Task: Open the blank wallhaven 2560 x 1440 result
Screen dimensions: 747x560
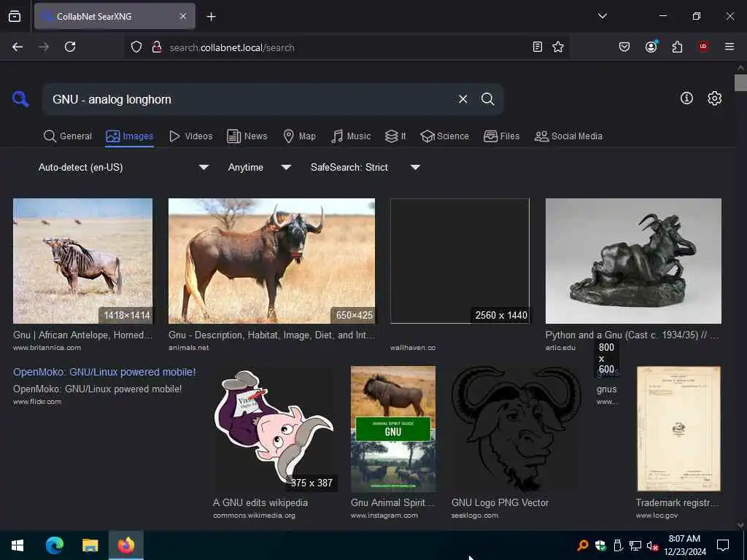Action: tap(460, 261)
